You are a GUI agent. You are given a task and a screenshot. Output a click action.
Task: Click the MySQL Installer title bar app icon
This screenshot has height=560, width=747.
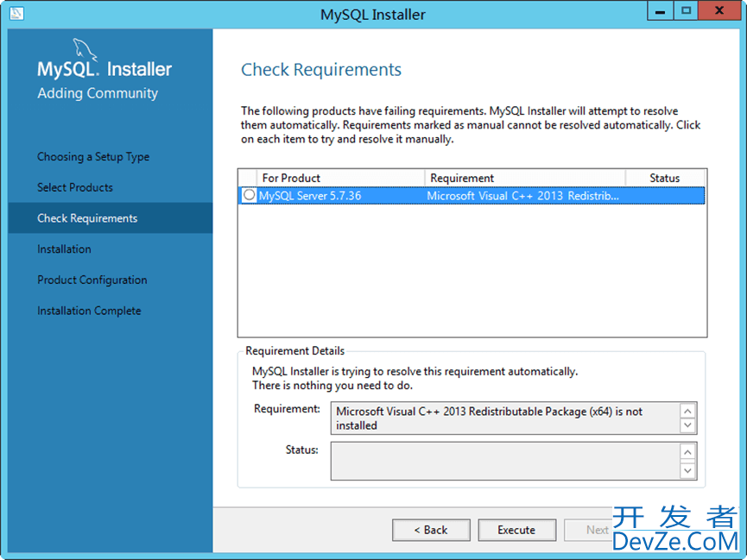tap(16, 13)
